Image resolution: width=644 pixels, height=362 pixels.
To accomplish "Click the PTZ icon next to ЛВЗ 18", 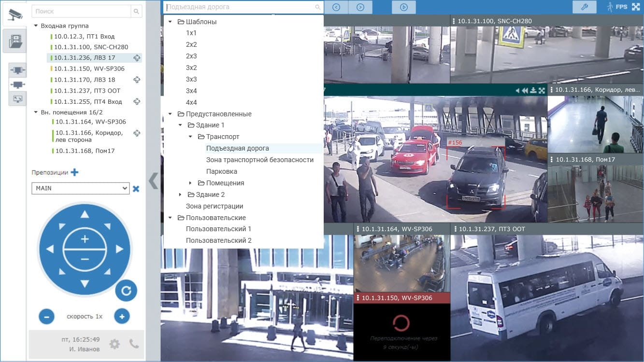I will pos(137,80).
